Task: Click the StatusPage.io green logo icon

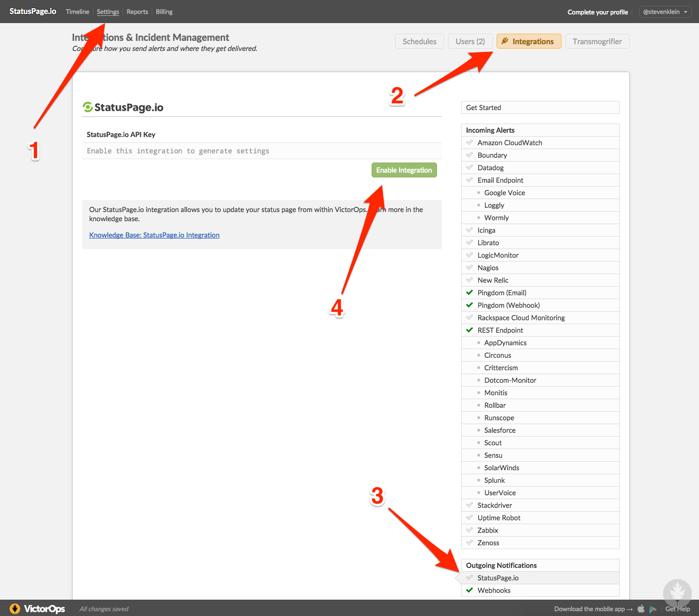Action: tap(87, 107)
